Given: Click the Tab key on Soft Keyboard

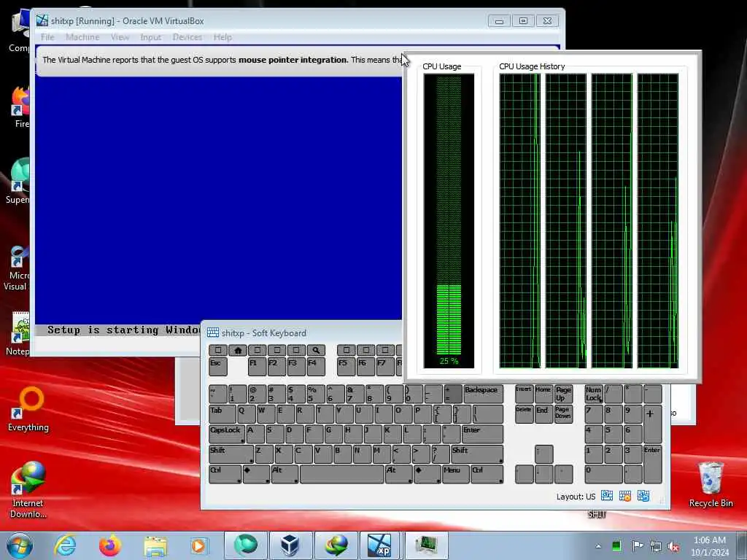Looking at the screenshot, I should pos(222,414).
